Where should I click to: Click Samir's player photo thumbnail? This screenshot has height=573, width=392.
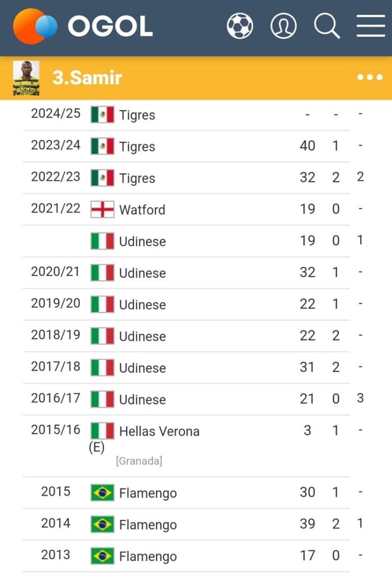coord(26,78)
